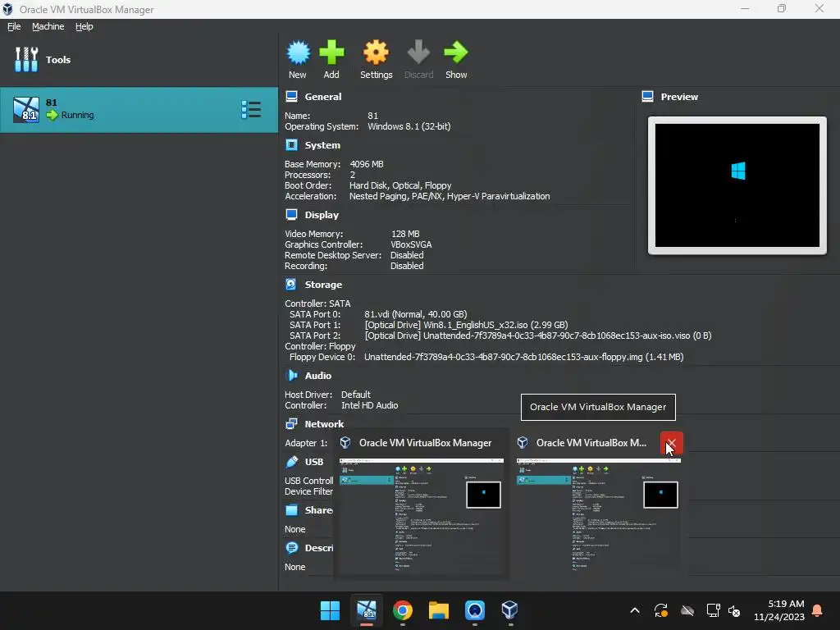Click VirtualBox cube icon on taskbar

(509, 609)
